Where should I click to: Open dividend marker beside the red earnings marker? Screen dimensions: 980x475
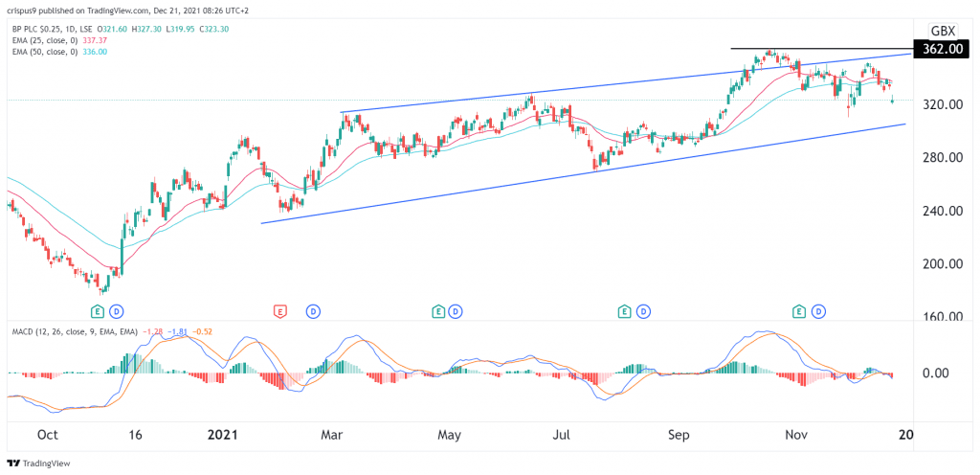click(313, 310)
